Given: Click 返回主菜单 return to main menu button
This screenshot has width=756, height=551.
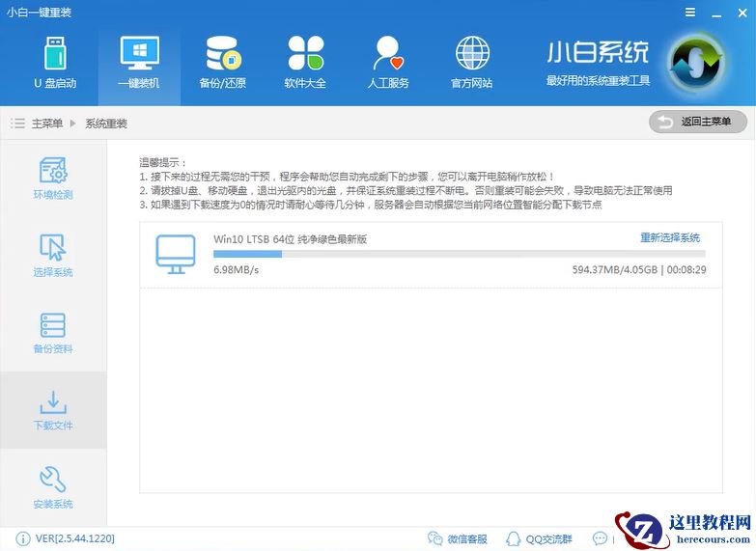Looking at the screenshot, I should tap(698, 122).
